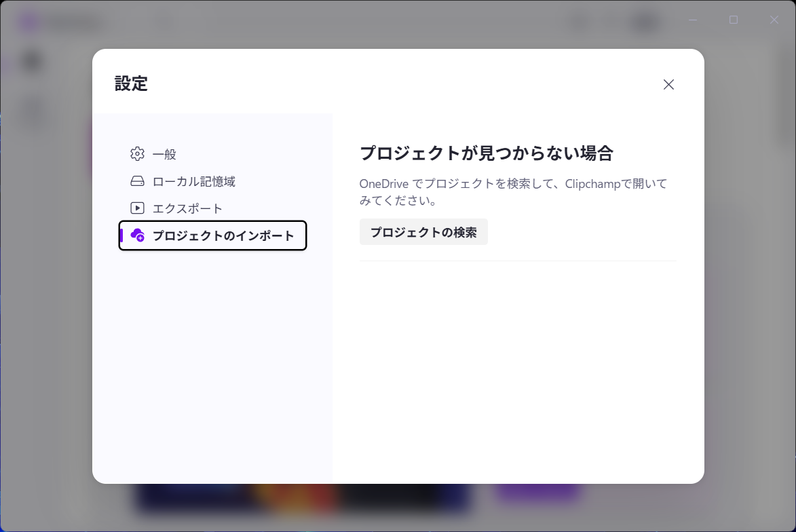Click the プロジェクトの検索 button
Image resolution: width=796 pixels, height=532 pixels.
click(423, 232)
